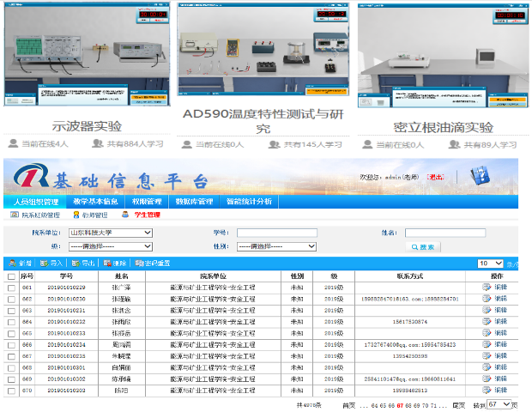Click the 搜索 search button

[x=423, y=247]
